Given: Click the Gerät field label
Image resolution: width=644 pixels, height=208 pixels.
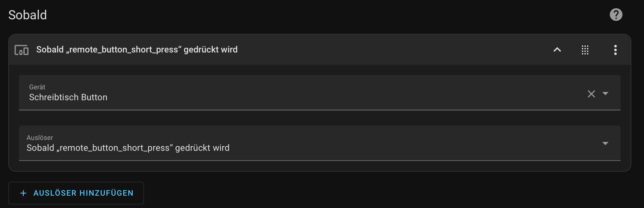Looking at the screenshot, I should 37,87.
